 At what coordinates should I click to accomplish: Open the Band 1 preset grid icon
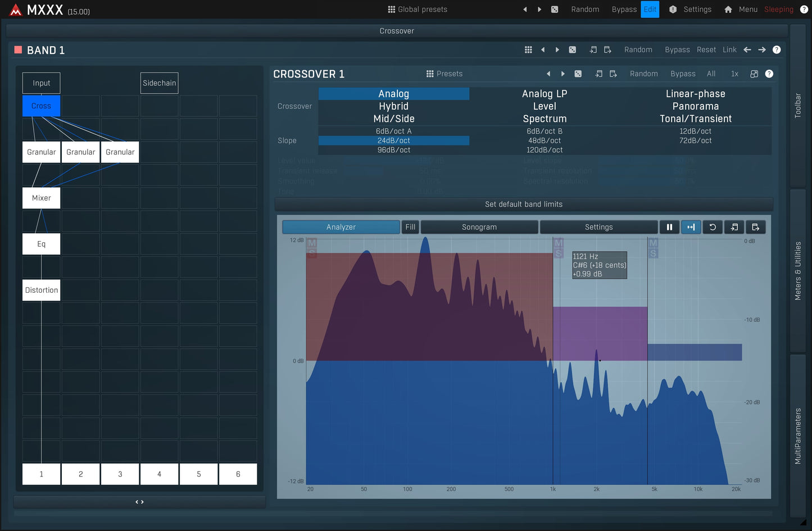tap(528, 50)
